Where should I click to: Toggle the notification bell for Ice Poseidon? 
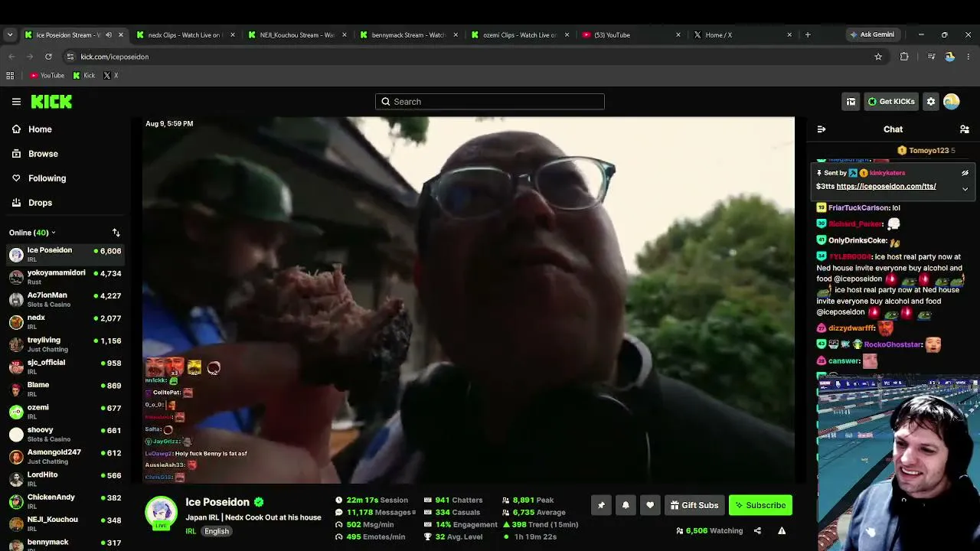click(x=626, y=505)
